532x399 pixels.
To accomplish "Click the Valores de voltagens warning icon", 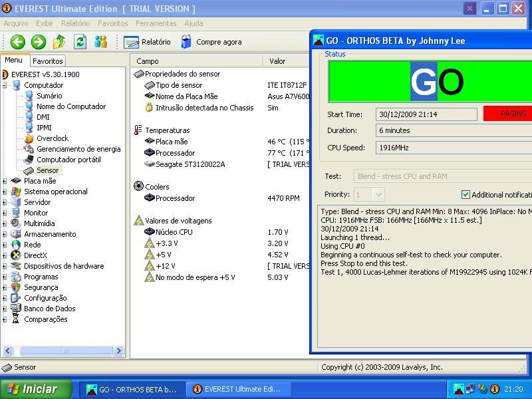I will 138,221.
